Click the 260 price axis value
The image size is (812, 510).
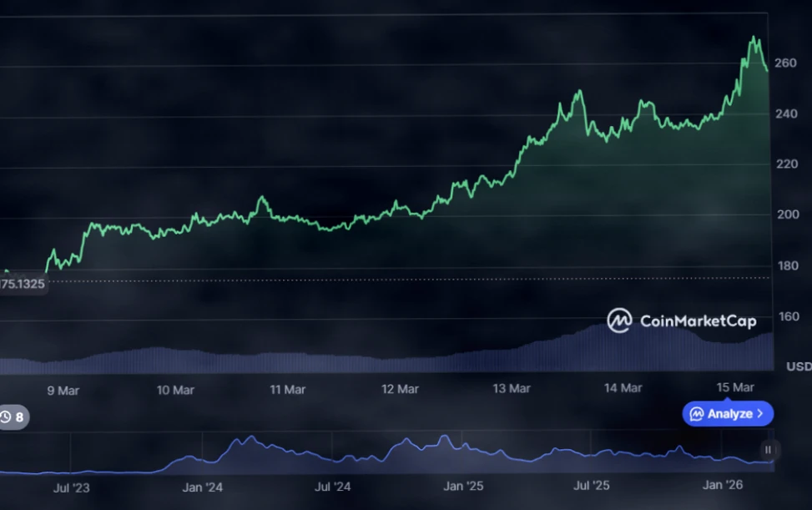click(785, 63)
